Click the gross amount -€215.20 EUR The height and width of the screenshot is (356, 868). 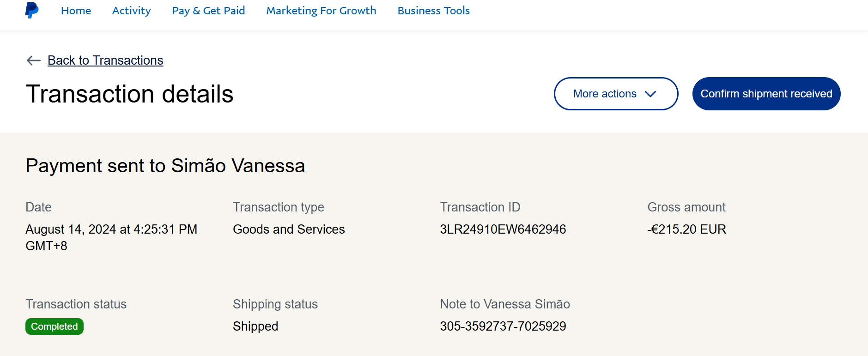coord(686,229)
